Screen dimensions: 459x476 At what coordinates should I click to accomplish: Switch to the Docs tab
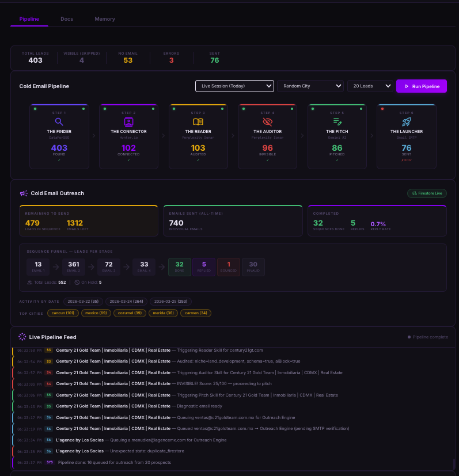(x=67, y=19)
